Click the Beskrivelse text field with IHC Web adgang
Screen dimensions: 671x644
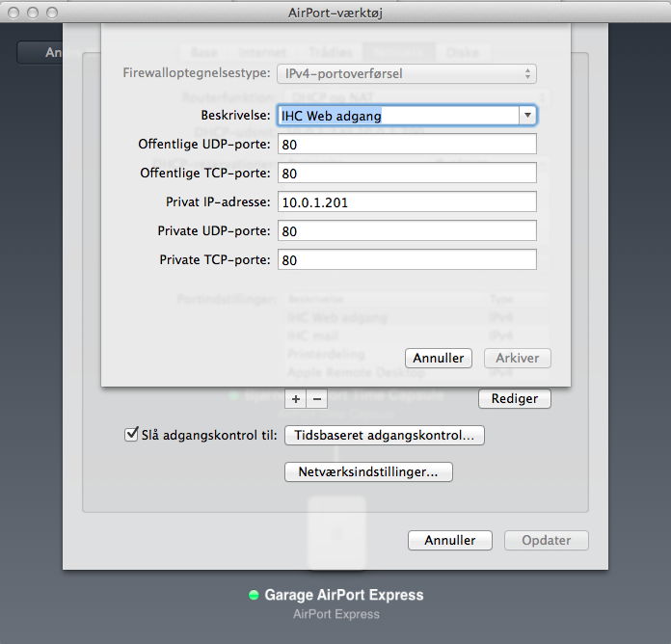point(397,116)
